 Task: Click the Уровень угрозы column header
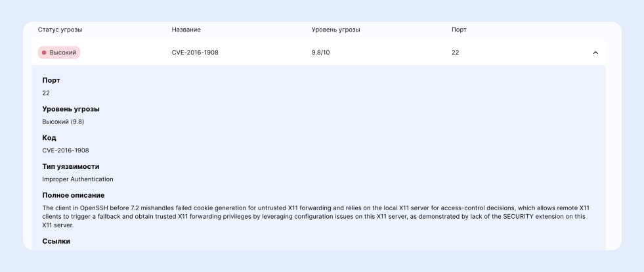[335, 30]
